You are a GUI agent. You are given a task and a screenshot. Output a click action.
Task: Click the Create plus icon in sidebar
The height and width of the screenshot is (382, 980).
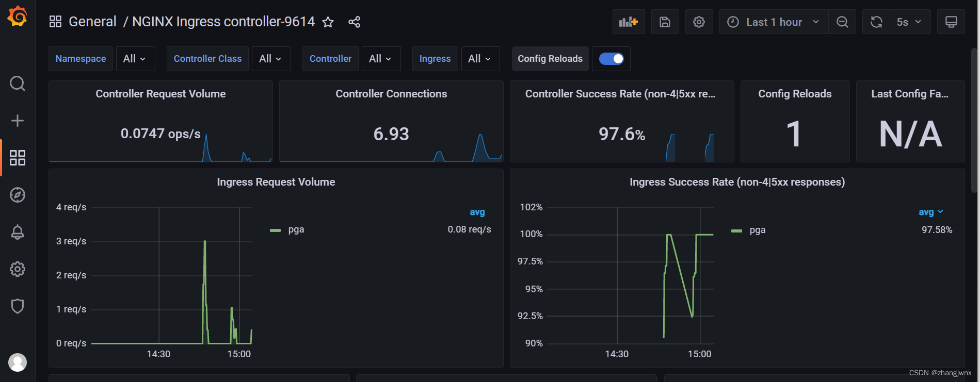pyautogui.click(x=18, y=121)
